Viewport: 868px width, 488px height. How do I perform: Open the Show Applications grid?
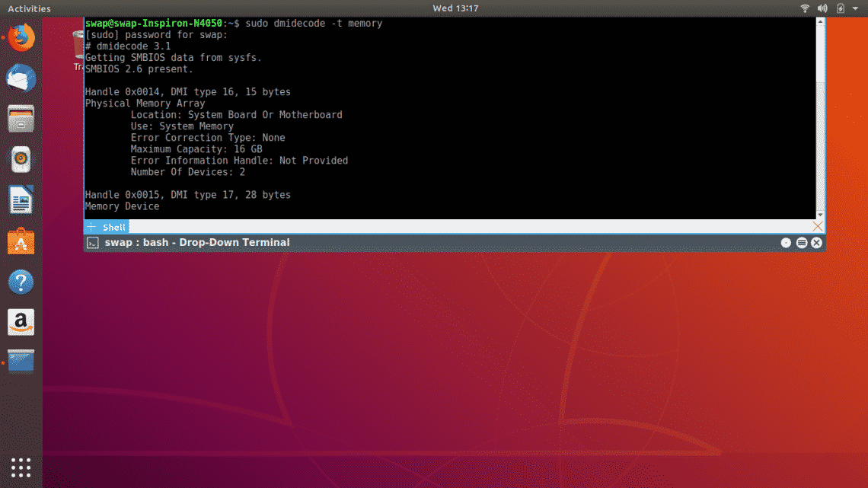coord(21,467)
